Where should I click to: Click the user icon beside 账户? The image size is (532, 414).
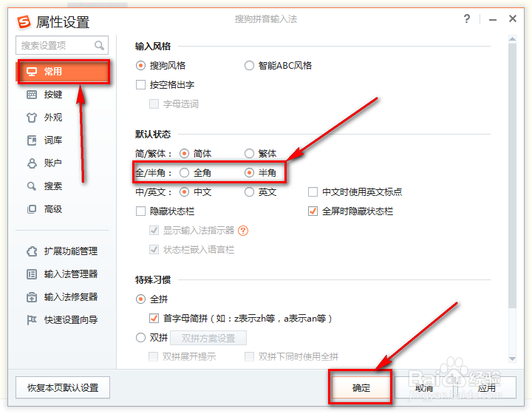pos(32,163)
